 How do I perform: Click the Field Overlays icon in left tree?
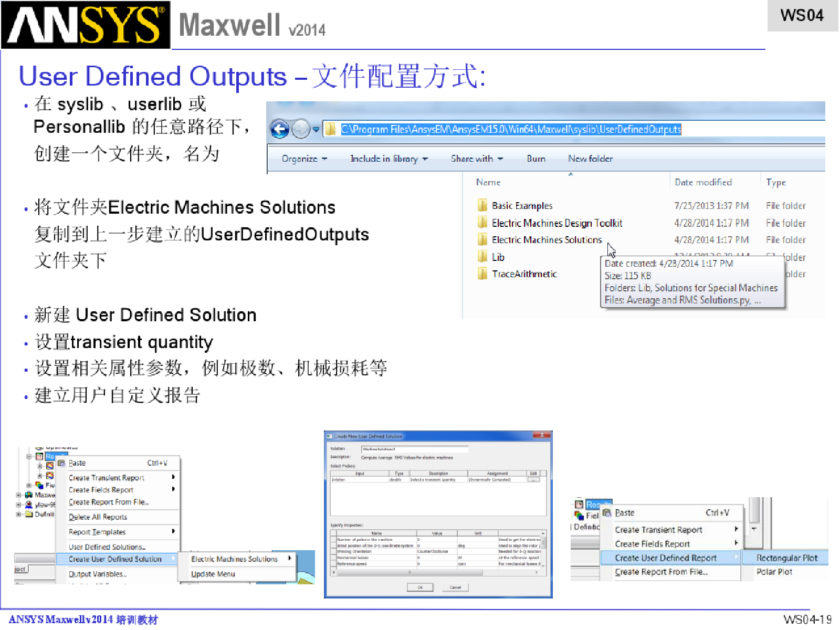(x=39, y=485)
